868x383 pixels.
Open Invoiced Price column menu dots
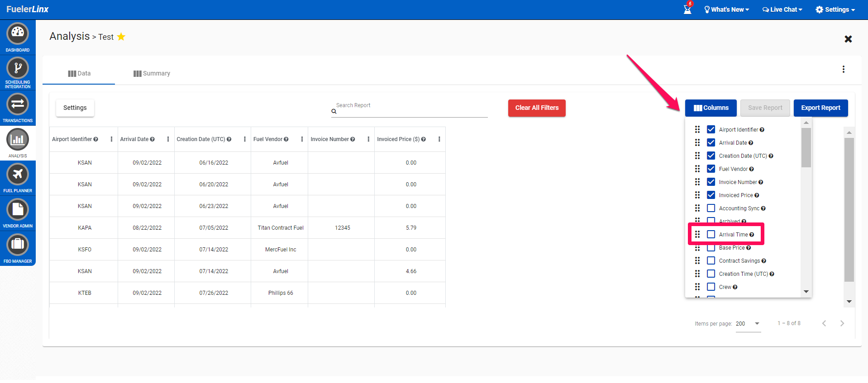(x=439, y=139)
